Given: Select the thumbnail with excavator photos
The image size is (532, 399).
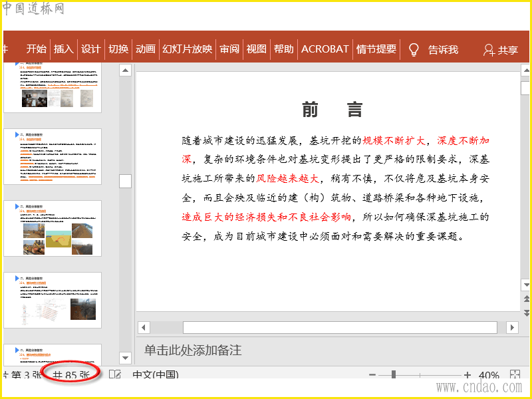Looking at the screenshot, I should [x=53, y=228].
